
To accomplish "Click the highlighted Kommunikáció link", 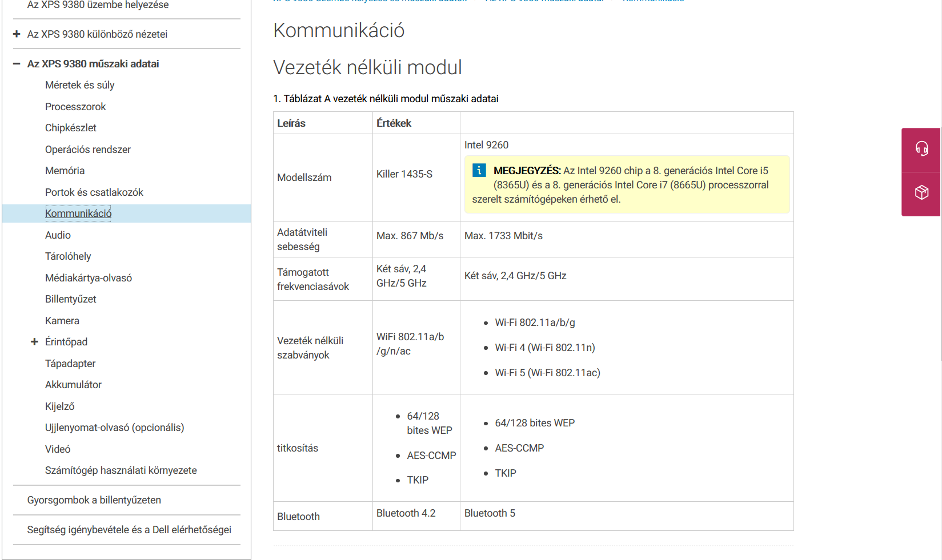I will (x=78, y=213).
